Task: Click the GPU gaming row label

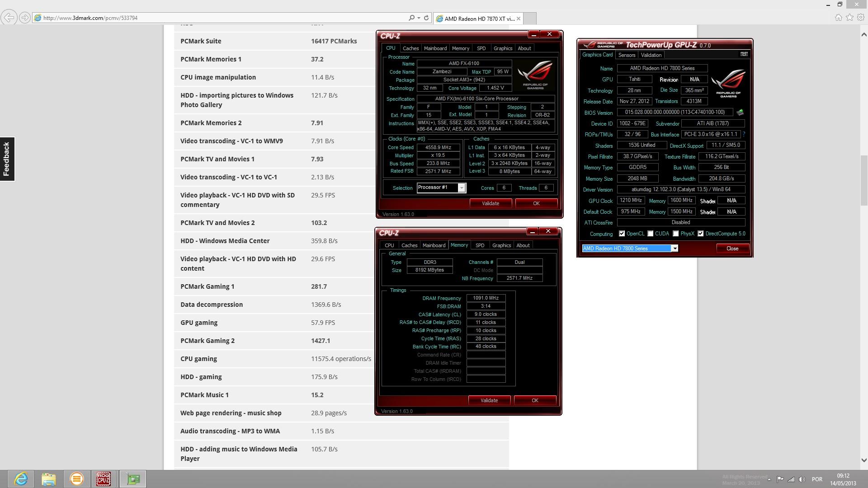Action: click(x=199, y=323)
